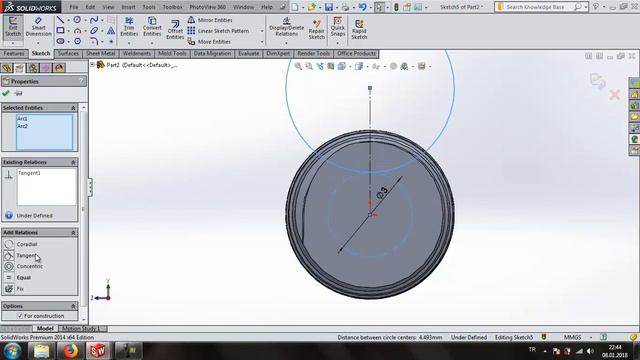Click the Save icon in title bar
Screen dimensions: 640x360
coord(329,7)
